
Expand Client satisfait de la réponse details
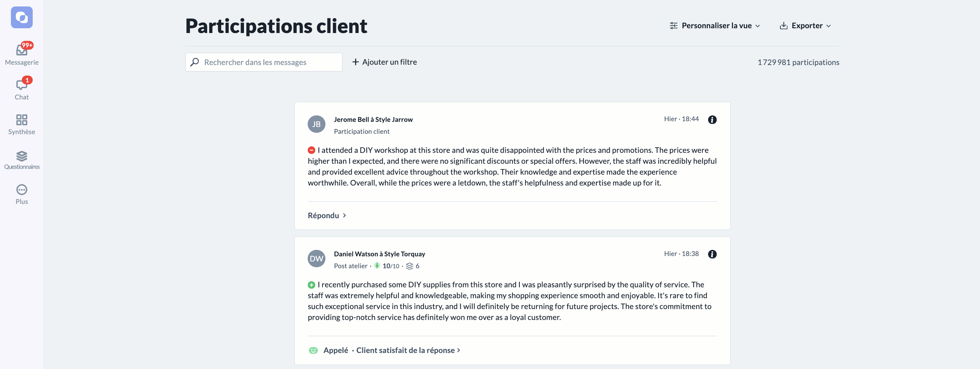[x=408, y=350]
